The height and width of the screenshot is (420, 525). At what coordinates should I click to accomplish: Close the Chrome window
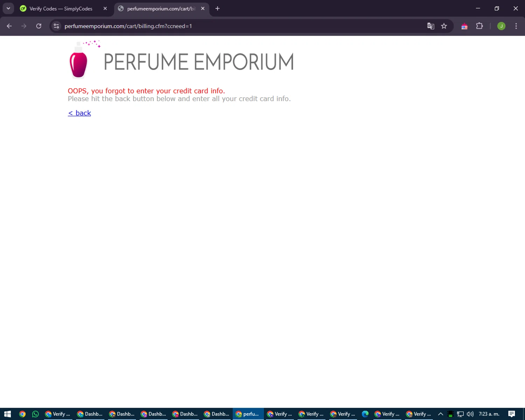(x=516, y=8)
